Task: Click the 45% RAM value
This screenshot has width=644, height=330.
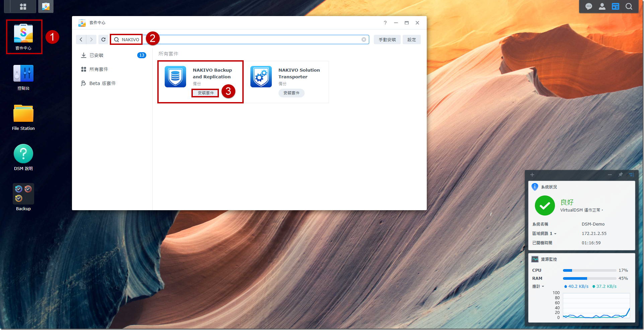Action: coord(623,278)
